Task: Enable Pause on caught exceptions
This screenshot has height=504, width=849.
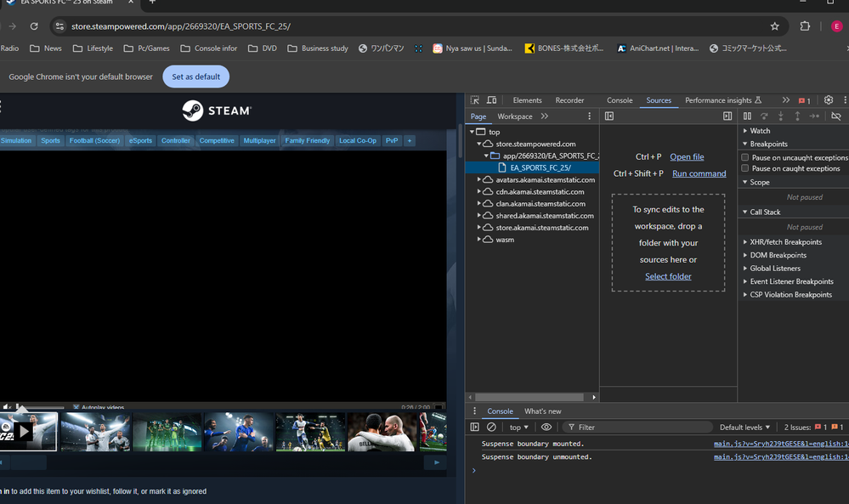Action: point(745,168)
